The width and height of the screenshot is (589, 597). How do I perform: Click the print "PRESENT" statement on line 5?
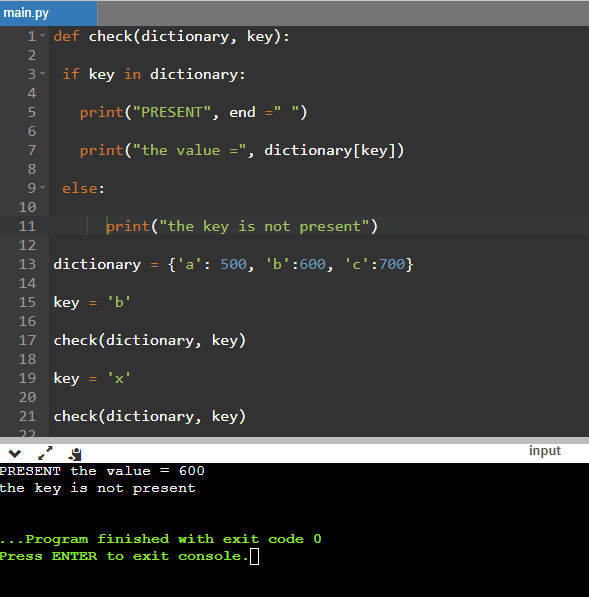tap(193, 112)
